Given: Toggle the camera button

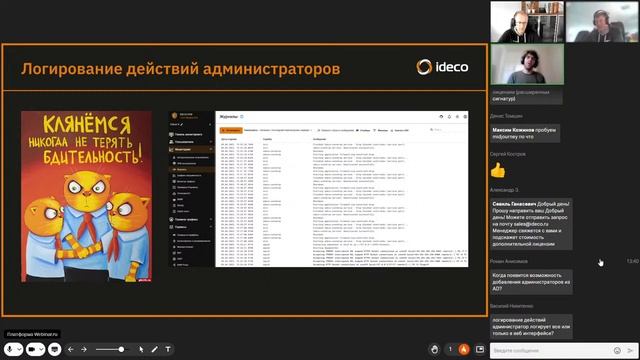Looking at the screenshot, I should (31, 349).
